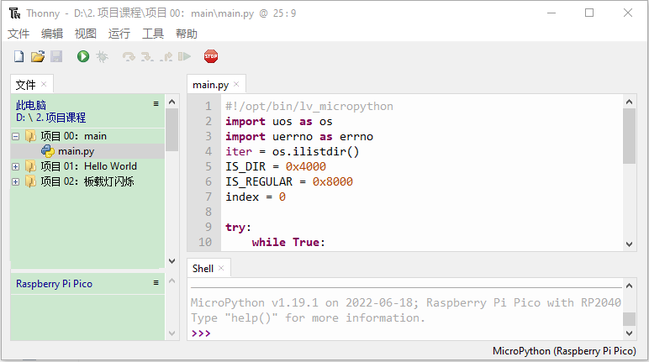Select 项目 00: main tree row
The height and width of the screenshot is (363, 650).
tap(88, 136)
